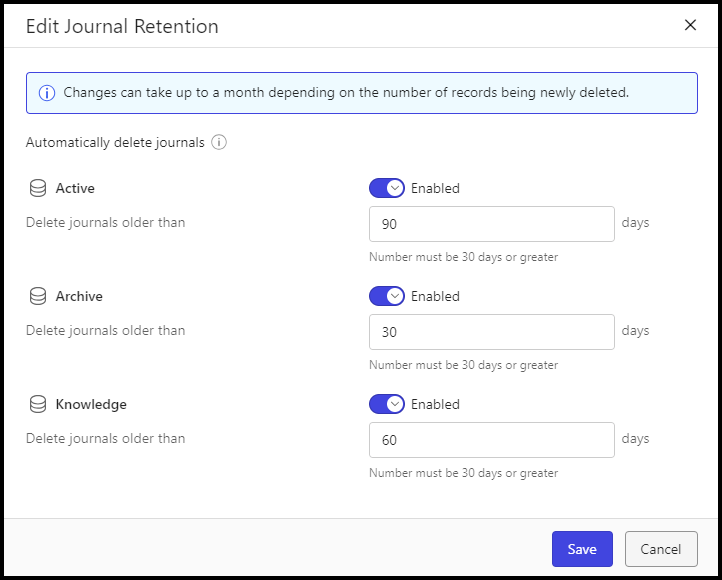Viewport: 722px width, 580px height.
Task: Click the 'Knowledge' section heading
Action: point(91,405)
